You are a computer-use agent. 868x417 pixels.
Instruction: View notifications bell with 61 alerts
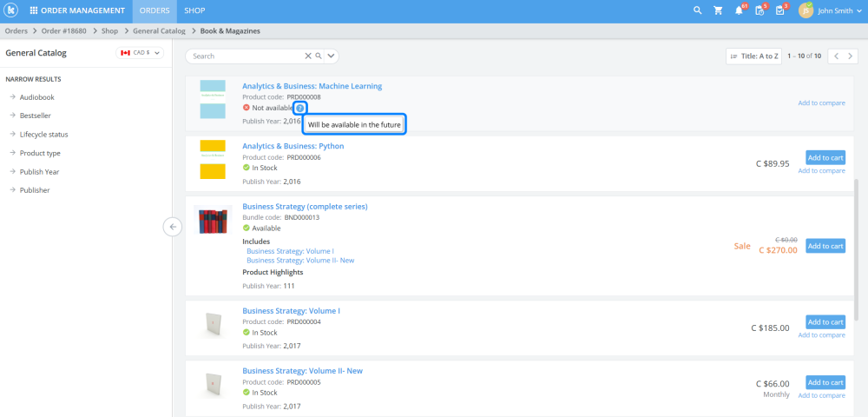(740, 11)
